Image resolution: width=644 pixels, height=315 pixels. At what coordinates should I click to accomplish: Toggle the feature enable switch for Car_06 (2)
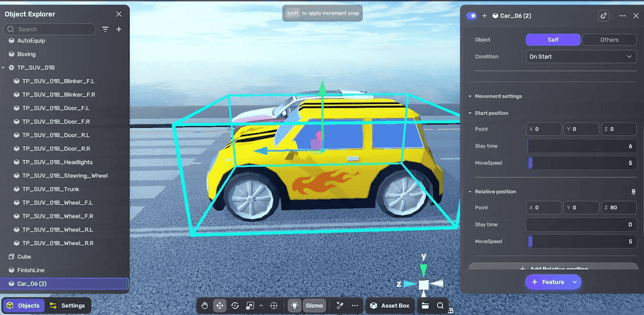click(x=472, y=16)
